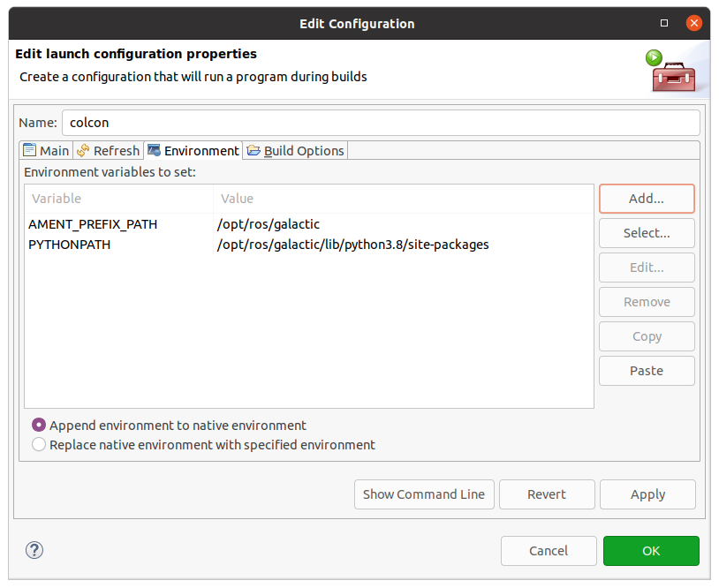
Task: Click the icon on the Main tab
Action: 29,150
